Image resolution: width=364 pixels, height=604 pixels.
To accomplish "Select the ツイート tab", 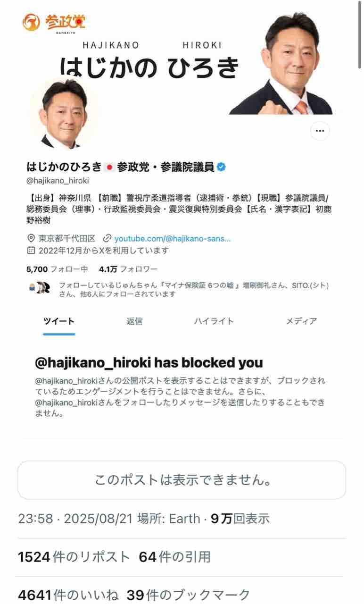I will [59, 321].
